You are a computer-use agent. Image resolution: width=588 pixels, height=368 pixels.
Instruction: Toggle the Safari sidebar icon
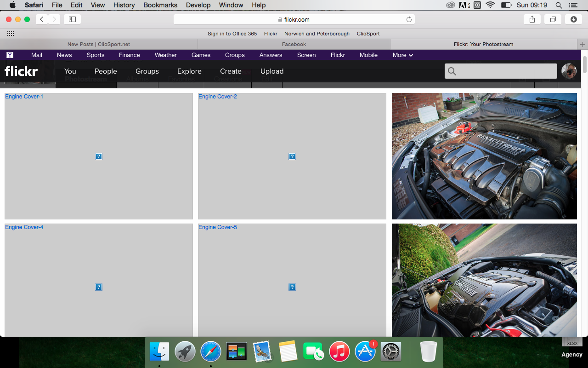click(x=72, y=19)
